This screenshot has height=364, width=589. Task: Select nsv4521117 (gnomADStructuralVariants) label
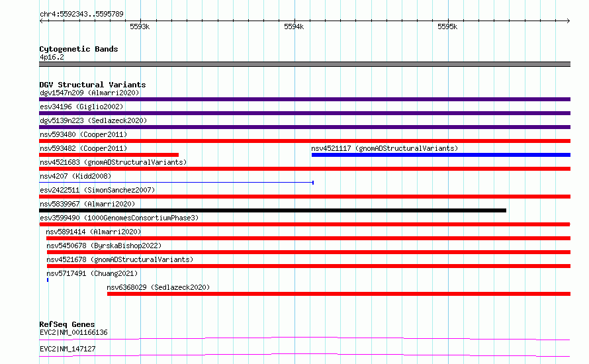(385, 148)
